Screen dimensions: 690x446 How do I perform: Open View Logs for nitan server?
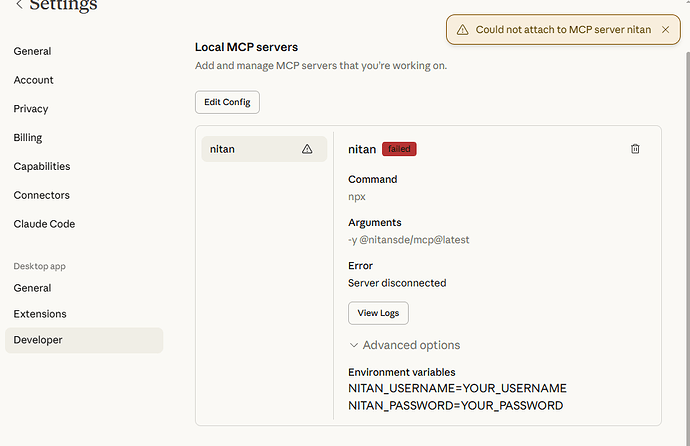click(378, 313)
